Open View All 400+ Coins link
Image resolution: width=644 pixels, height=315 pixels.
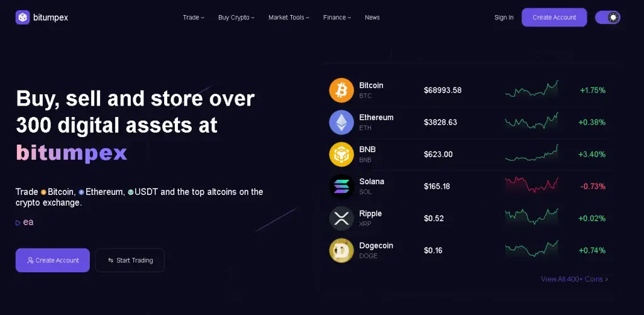[574, 279]
